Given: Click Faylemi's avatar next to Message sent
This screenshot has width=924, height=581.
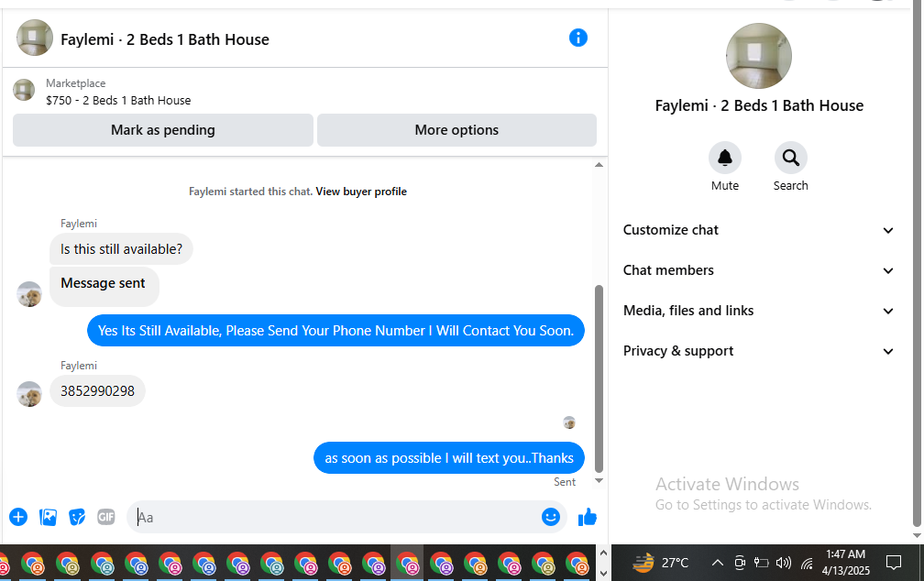Looking at the screenshot, I should pos(29,294).
